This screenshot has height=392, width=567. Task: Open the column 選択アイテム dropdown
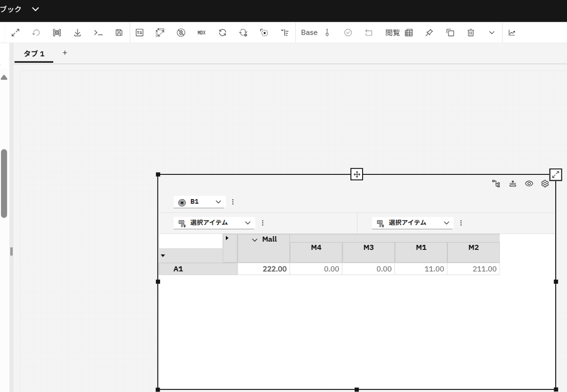[412, 223]
